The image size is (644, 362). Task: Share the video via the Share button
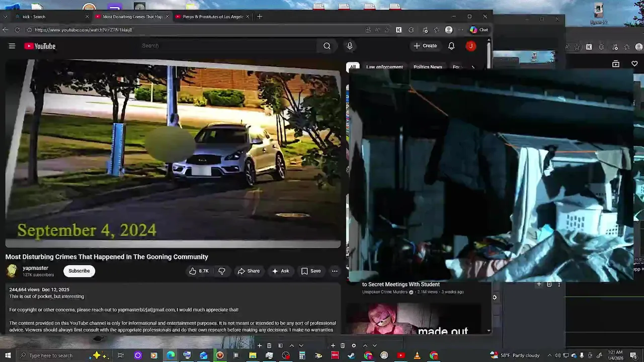point(249,271)
